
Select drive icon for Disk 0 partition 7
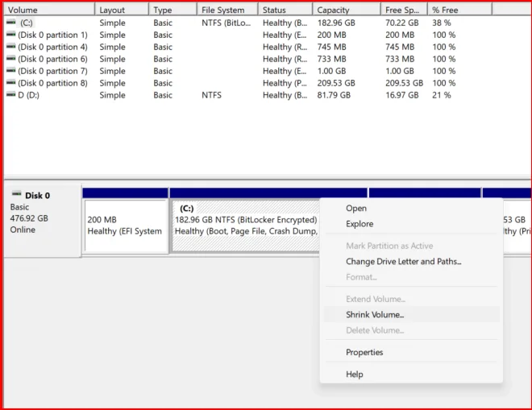pos(10,71)
